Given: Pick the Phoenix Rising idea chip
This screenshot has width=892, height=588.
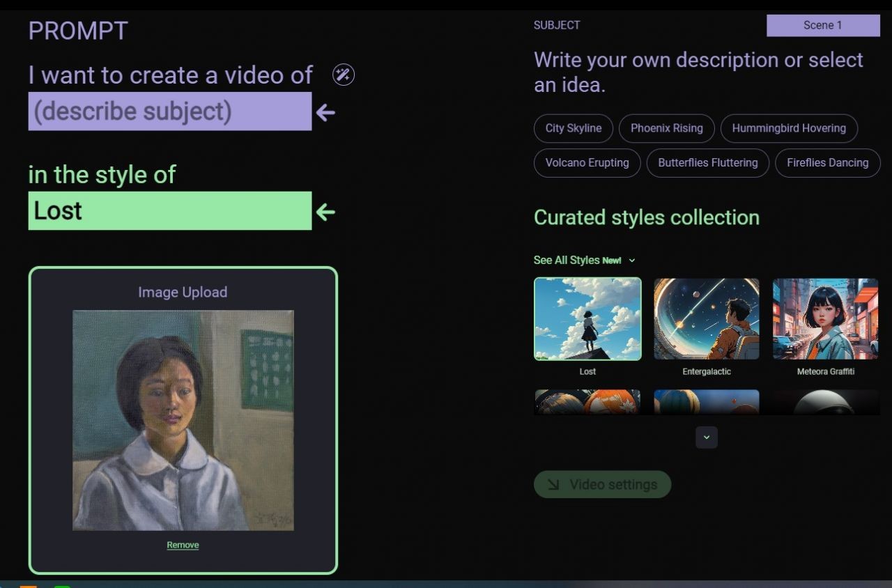Looking at the screenshot, I should (x=666, y=128).
